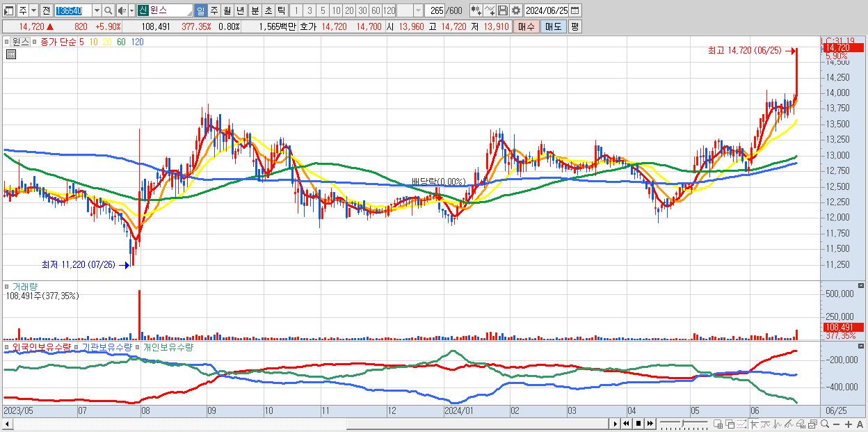Click the horizontal chart scrollbar track
Image resolution: width=868 pixels, height=432 pixels.
click(310, 424)
